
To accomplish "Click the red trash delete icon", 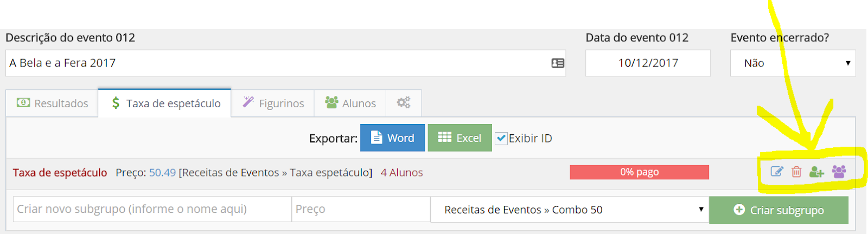I will [796, 172].
